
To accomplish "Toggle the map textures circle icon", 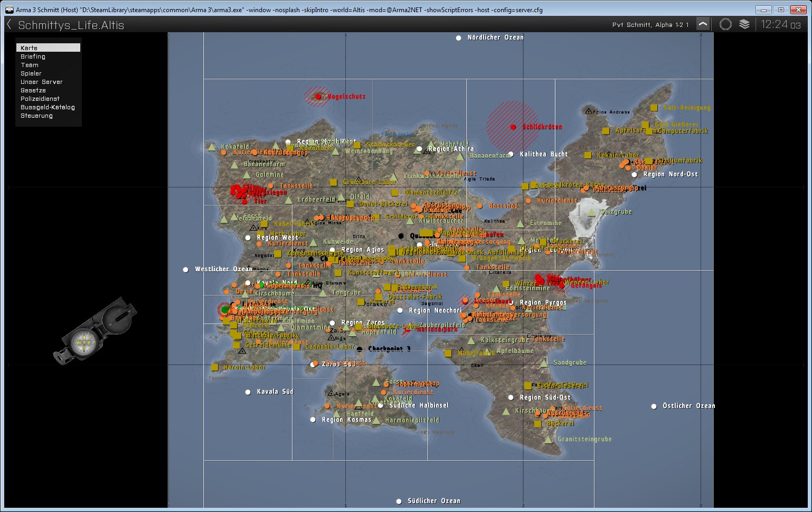I will (x=725, y=24).
